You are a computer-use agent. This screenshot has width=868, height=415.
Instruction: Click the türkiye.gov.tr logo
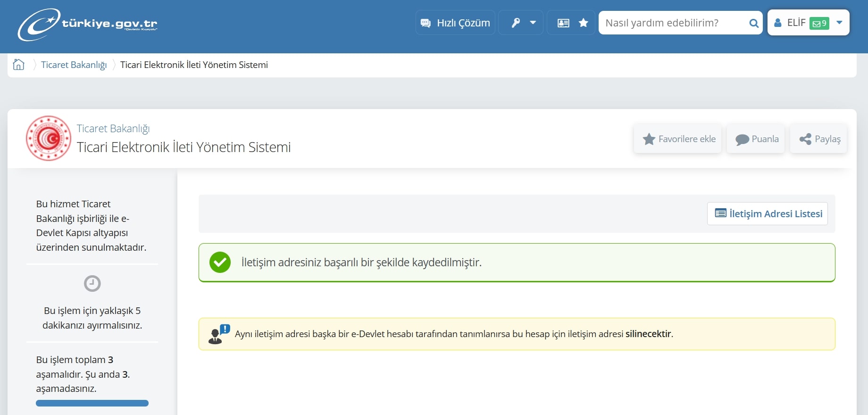[87, 25]
